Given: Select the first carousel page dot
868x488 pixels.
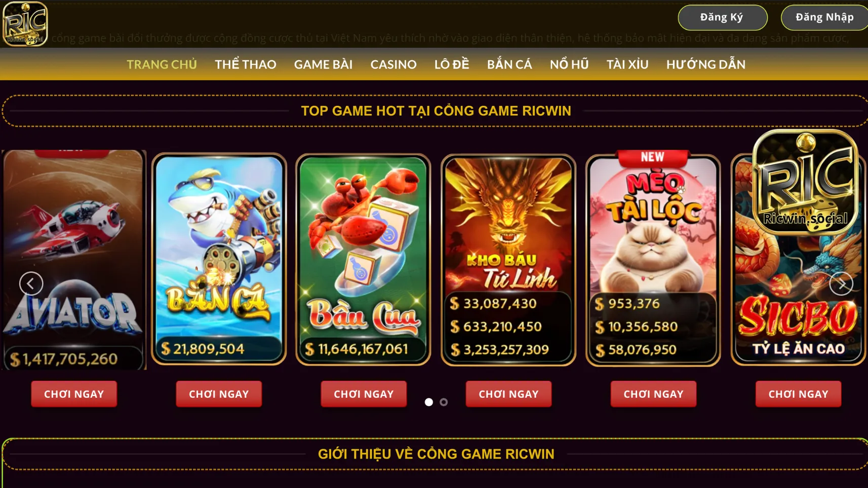Looking at the screenshot, I should (429, 402).
